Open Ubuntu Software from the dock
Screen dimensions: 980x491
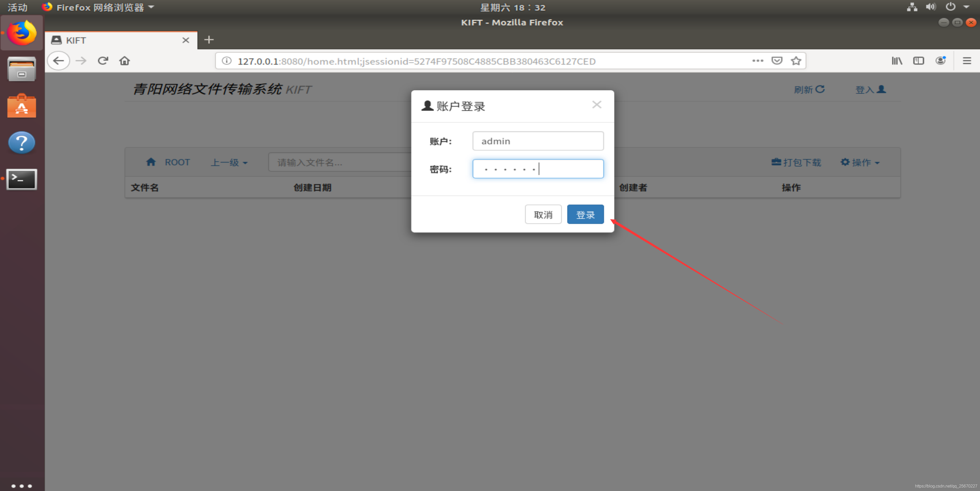click(22, 106)
